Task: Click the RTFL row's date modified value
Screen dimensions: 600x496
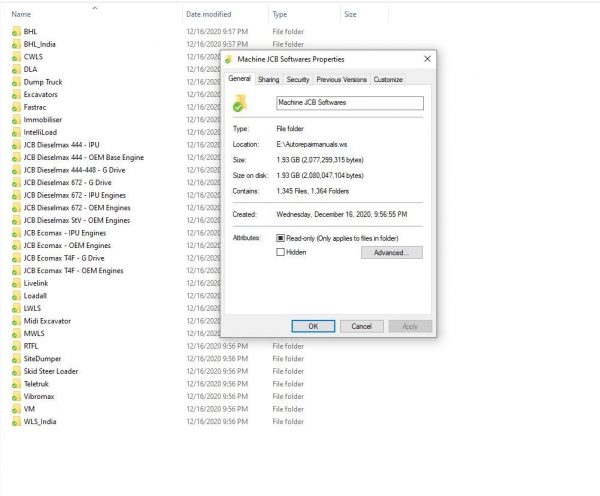Action: pyautogui.click(x=217, y=346)
